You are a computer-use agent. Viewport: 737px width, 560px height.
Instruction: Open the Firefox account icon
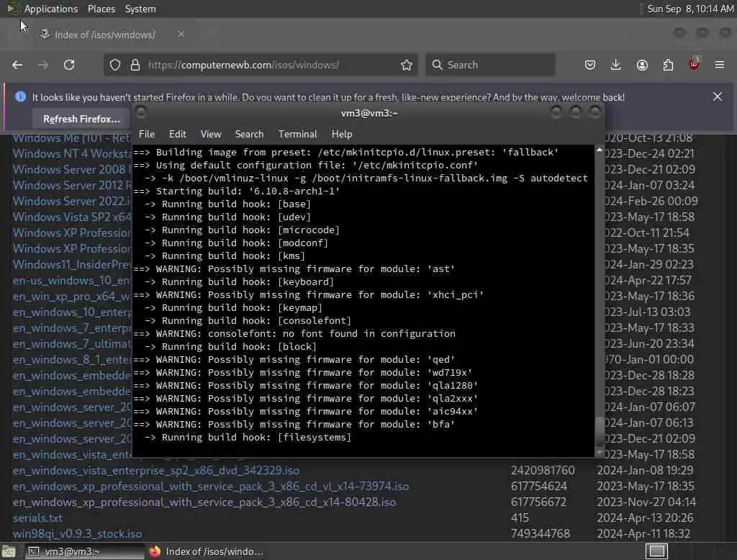tap(642, 65)
